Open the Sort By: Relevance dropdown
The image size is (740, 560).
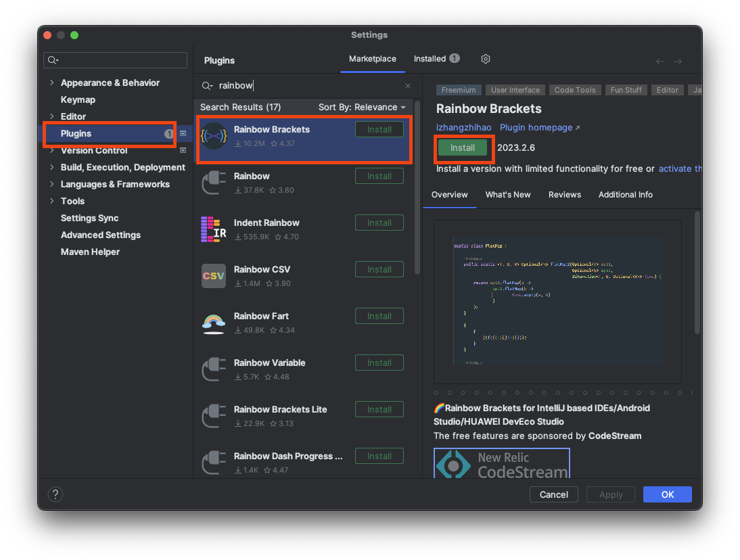362,108
